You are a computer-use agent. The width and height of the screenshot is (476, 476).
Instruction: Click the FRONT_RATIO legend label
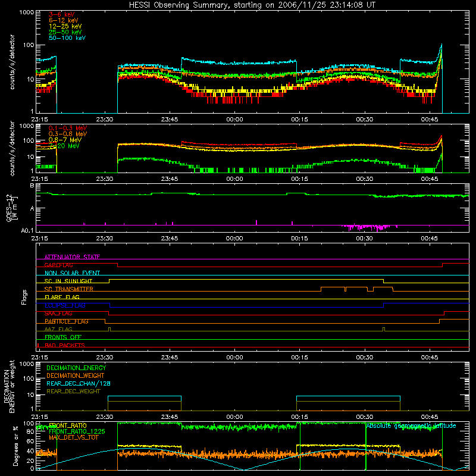click(x=68, y=425)
